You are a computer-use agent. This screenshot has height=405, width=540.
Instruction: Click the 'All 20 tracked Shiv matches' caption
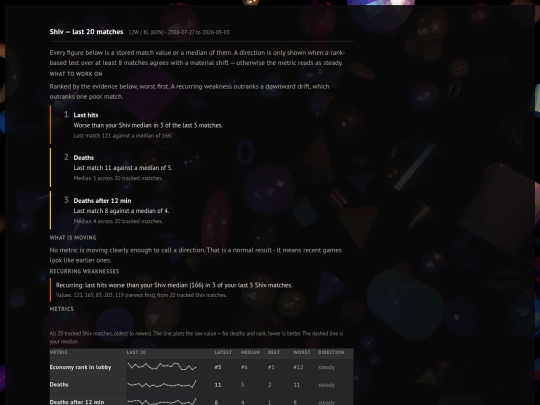[x=196, y=338]
